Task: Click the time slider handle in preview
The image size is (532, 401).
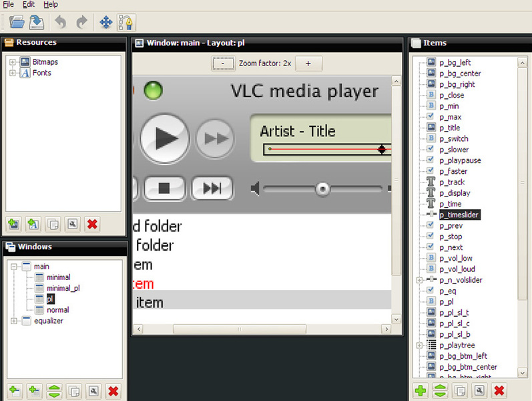Action: [x=382, y=149]
